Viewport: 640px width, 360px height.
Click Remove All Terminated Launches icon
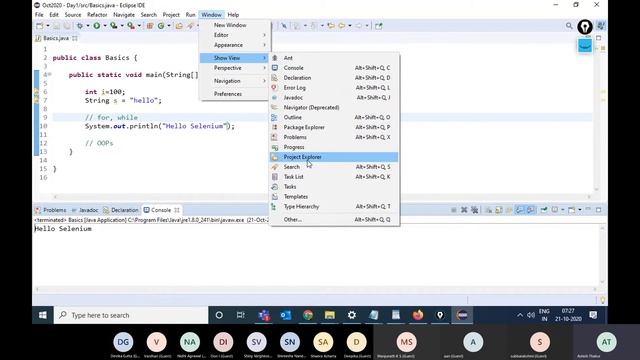474,210
